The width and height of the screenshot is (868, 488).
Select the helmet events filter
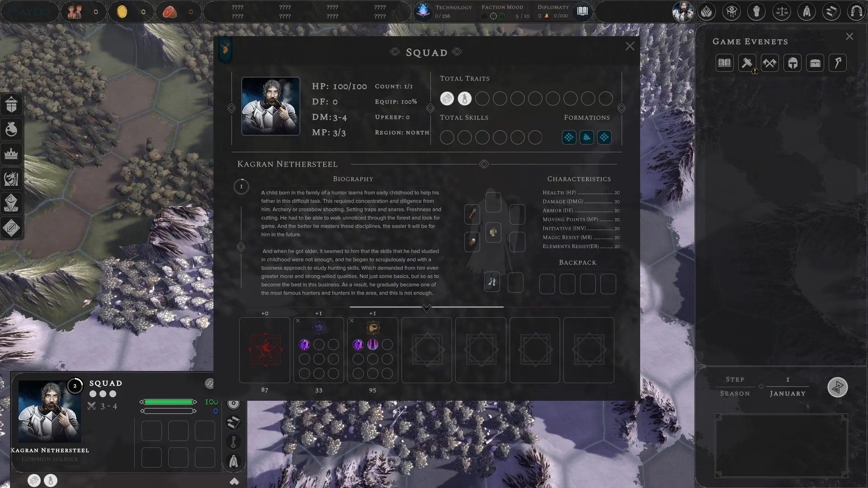coord(793,63)
